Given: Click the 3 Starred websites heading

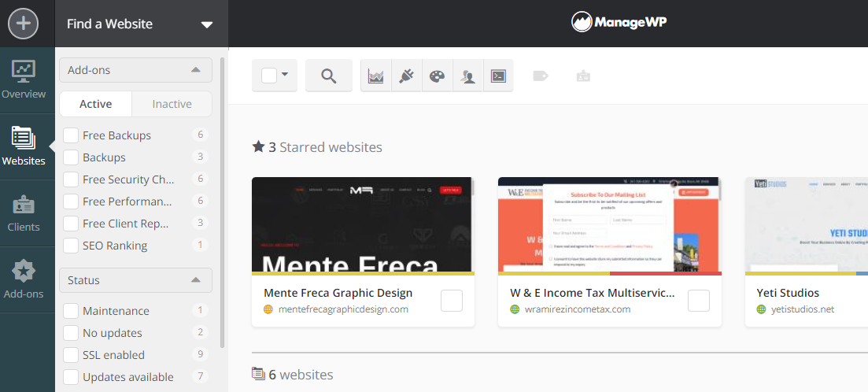Looking at the screenshot, I should pos(325,146).
